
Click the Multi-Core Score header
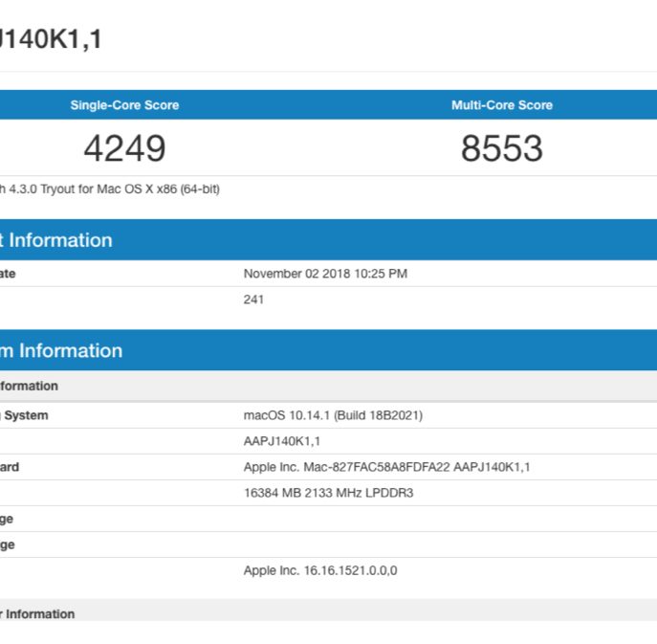(501, 105)
